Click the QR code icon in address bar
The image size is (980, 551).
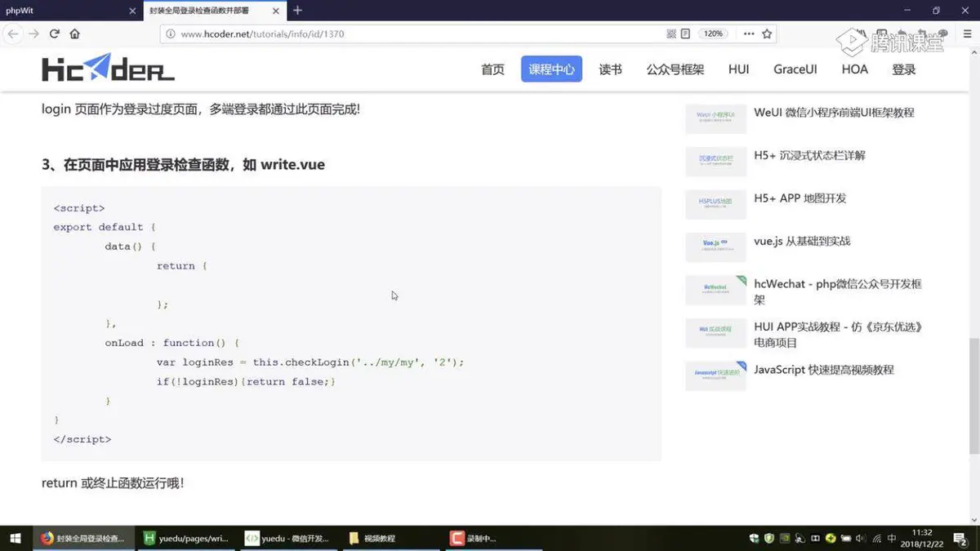point(671,34)
